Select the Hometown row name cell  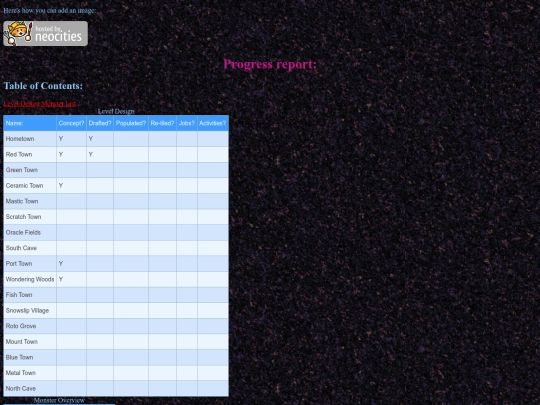click(x=30, y=139)
